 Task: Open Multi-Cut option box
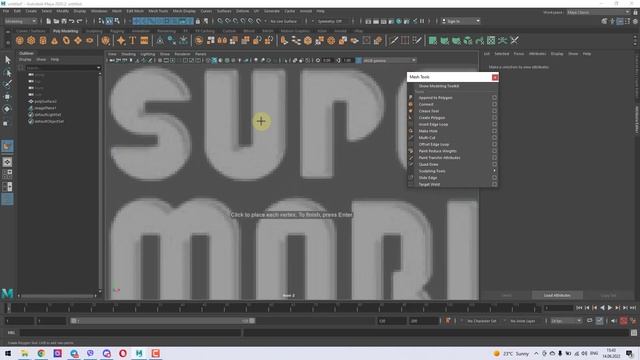[x=494, y=138]
